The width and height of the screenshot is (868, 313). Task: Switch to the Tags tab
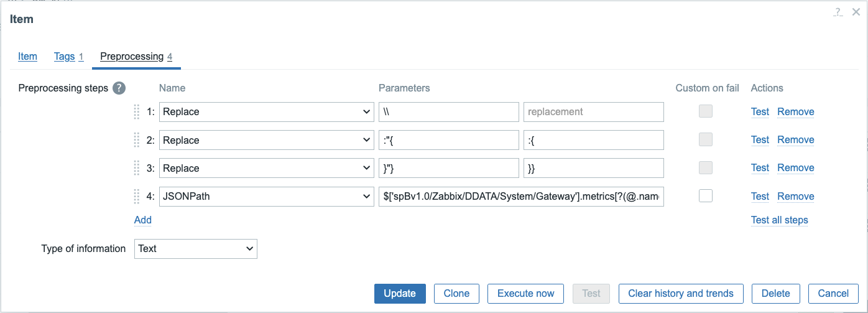pos(64,57)
